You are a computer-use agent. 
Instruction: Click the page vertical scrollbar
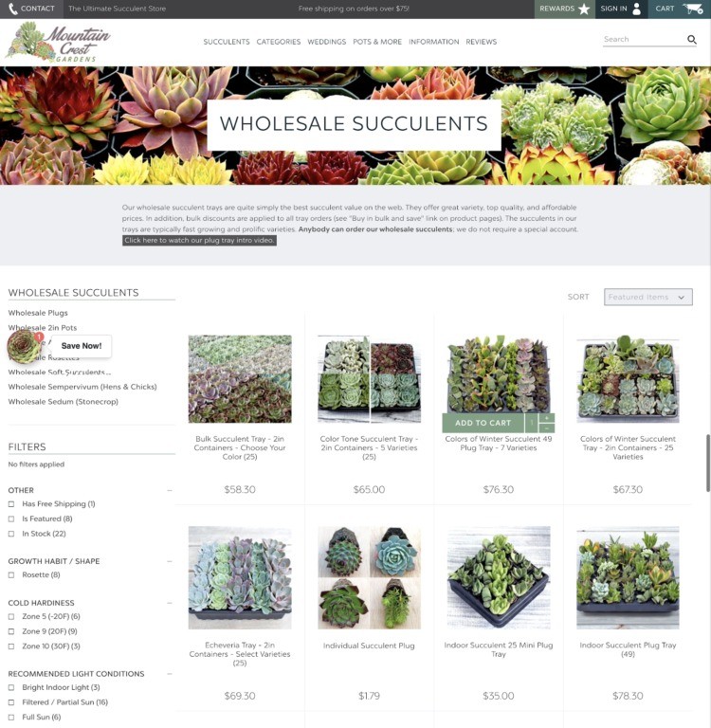click(708, 463)
